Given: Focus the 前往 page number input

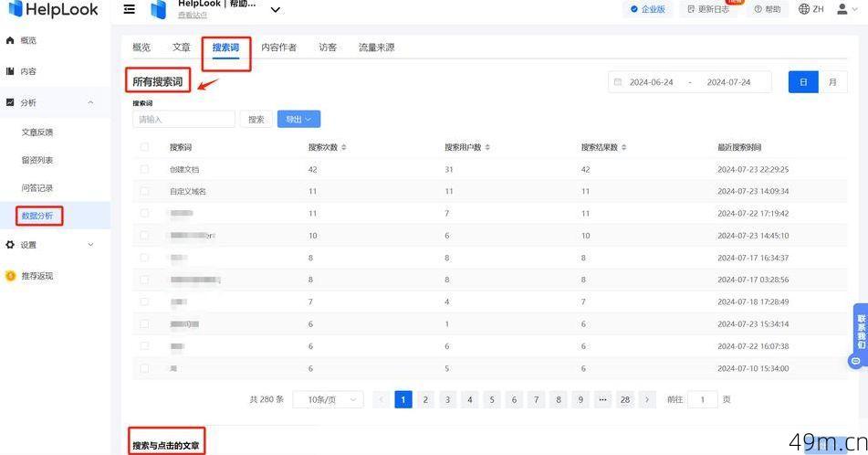Looking at the screenshot, I should coord(703,399).
